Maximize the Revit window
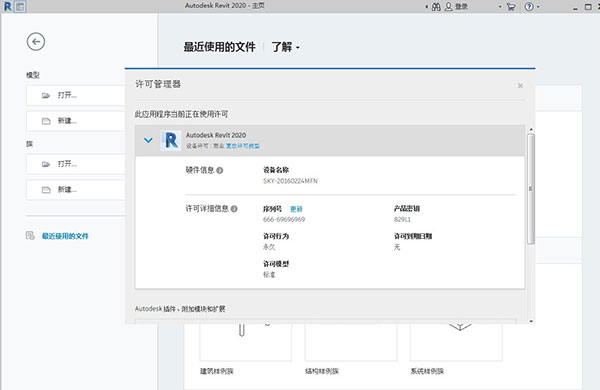This screenshot has height=390, width=600. tap(588, 7)
